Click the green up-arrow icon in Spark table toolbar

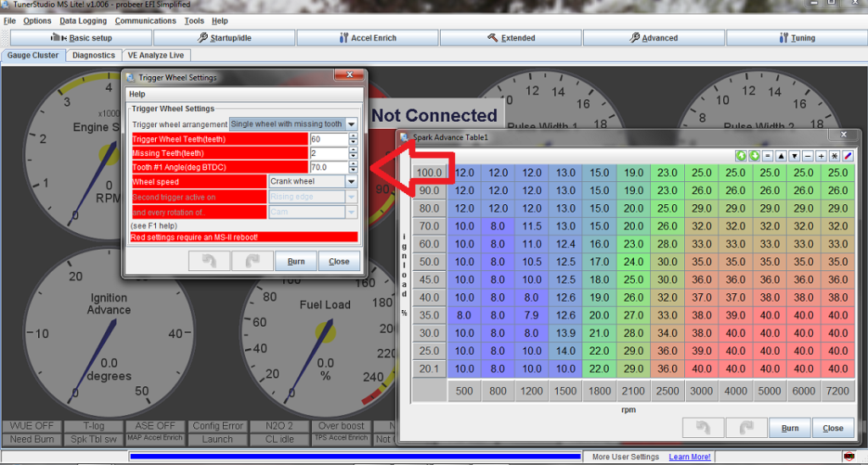click(741, 156)
